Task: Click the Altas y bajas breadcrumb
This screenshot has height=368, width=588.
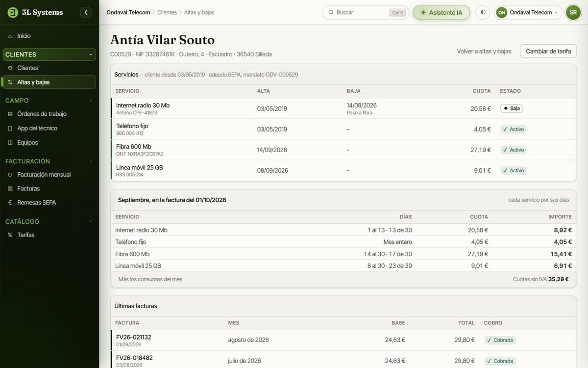Action: (x=199, y=12)
